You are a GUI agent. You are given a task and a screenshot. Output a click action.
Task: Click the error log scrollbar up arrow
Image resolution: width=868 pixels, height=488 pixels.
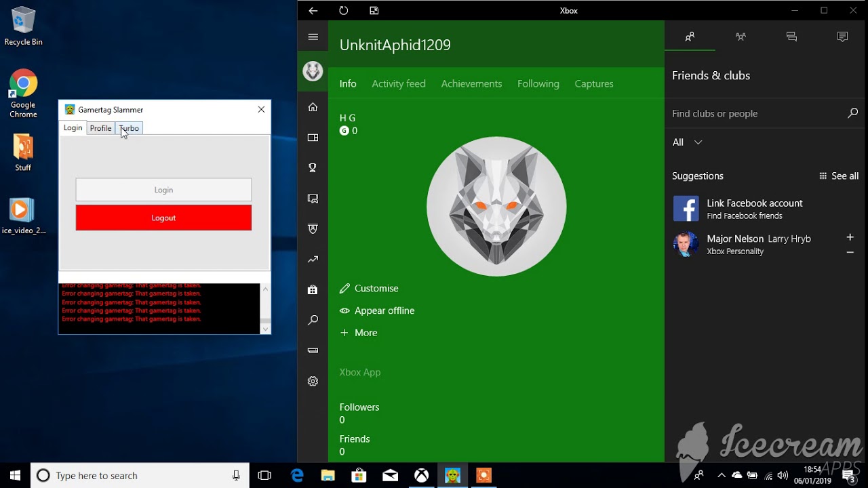pyautogui.click(x=265, y=289)
